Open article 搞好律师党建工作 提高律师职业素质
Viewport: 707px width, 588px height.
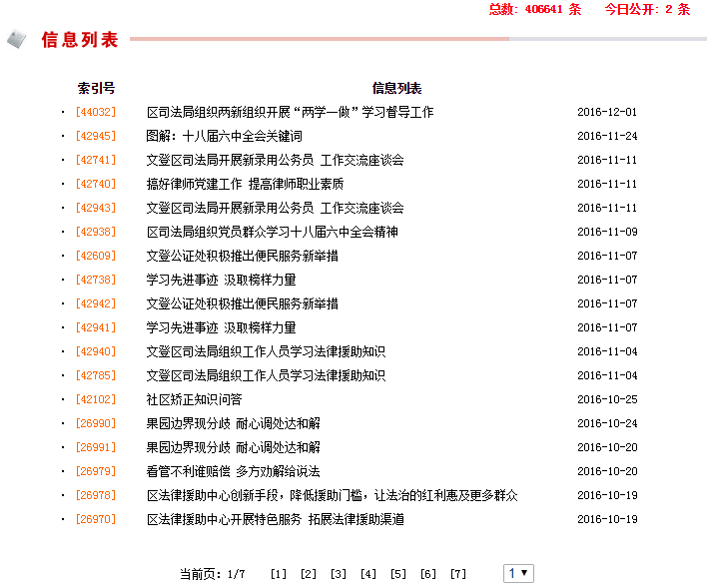point(245,184)
